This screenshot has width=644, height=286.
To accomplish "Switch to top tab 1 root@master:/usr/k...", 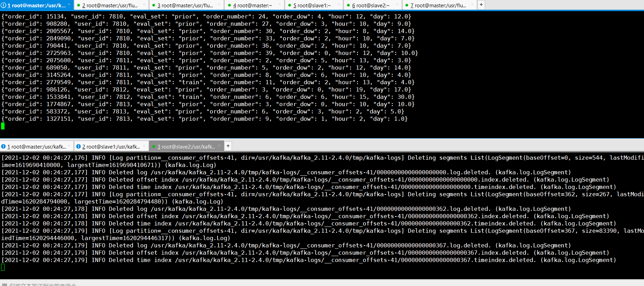I will point(36,5).
